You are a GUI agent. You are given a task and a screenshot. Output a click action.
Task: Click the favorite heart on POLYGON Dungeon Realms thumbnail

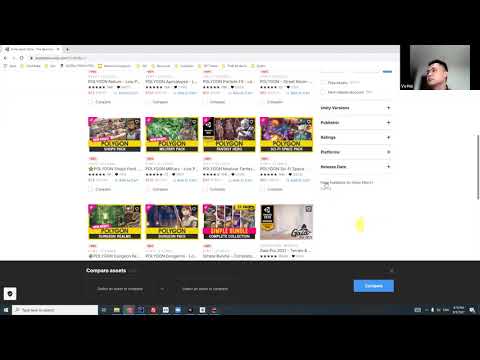(137, 209)
